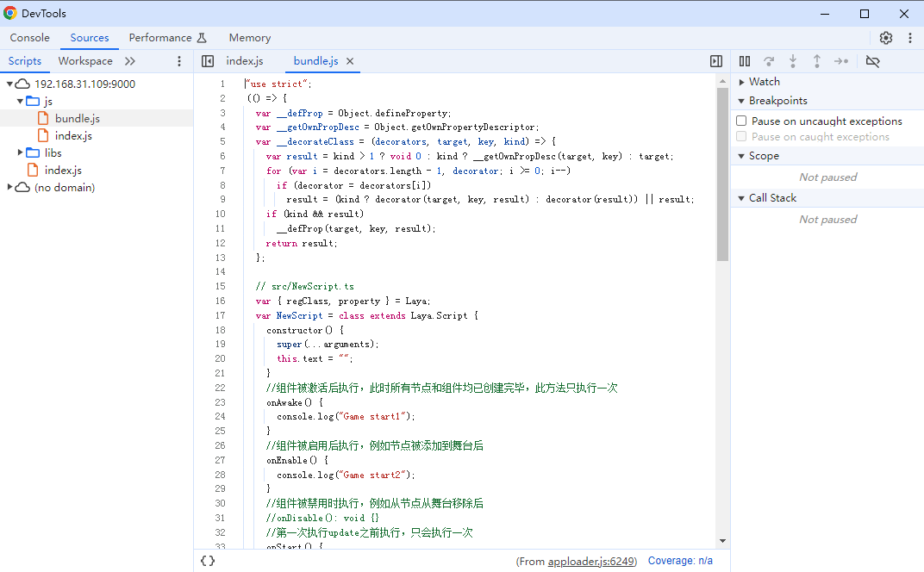
Task: Click Step out of function icon
Action: 817,61
